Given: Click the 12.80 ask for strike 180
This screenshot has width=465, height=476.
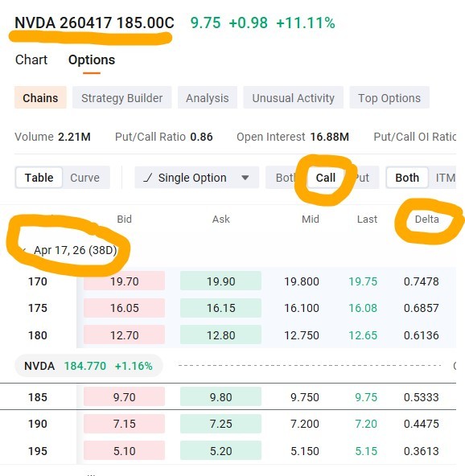Looking at the screenshot, I should point(220,335).
